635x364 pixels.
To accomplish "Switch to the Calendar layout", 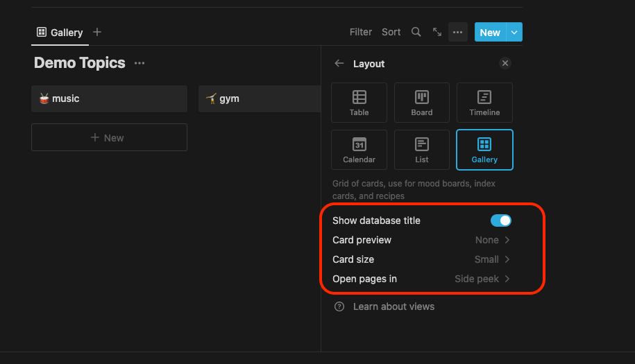I will pos(359,150).
